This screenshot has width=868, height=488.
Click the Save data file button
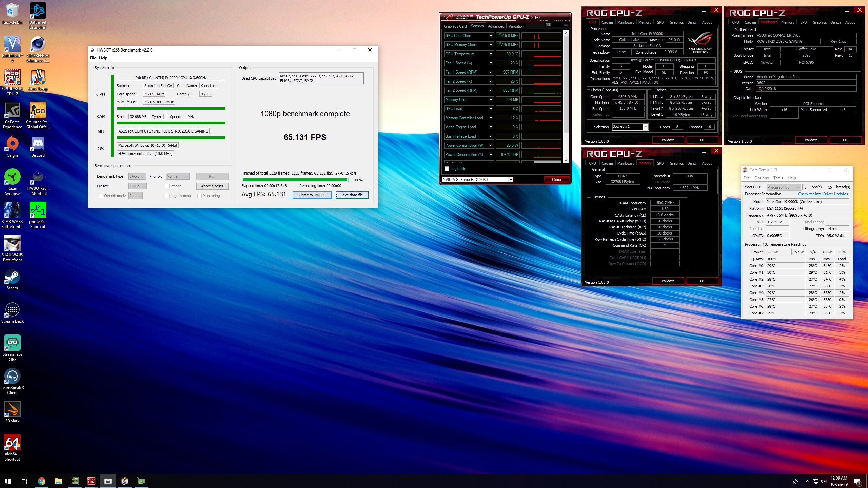coord(352,195)
